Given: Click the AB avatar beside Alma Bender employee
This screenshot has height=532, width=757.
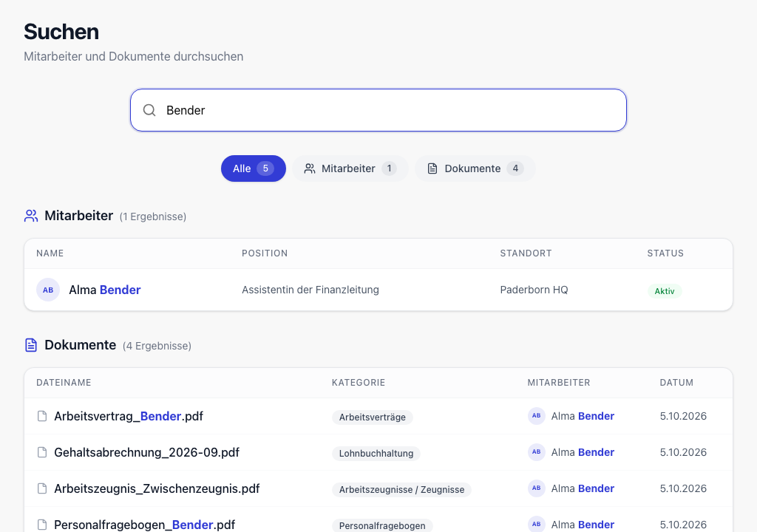Looking at the screenshot, I should (x=48, y=290).
